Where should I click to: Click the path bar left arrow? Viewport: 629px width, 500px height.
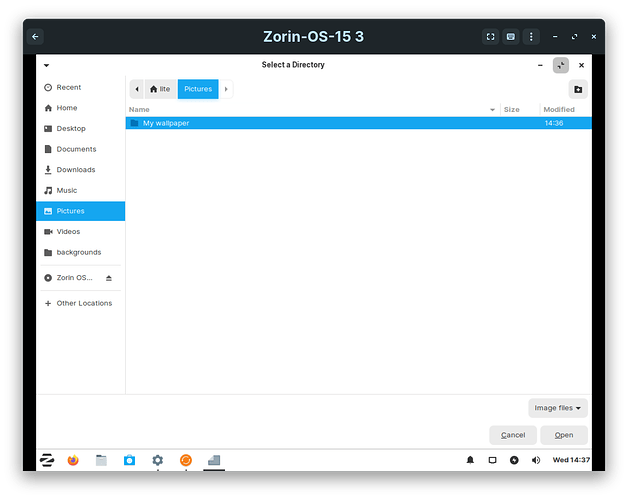tap(137, 89)
